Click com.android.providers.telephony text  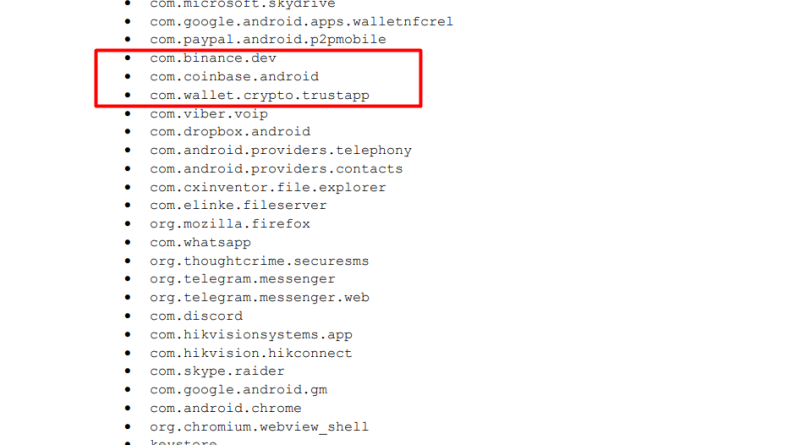pyautogui.click(x=281, y=151)
